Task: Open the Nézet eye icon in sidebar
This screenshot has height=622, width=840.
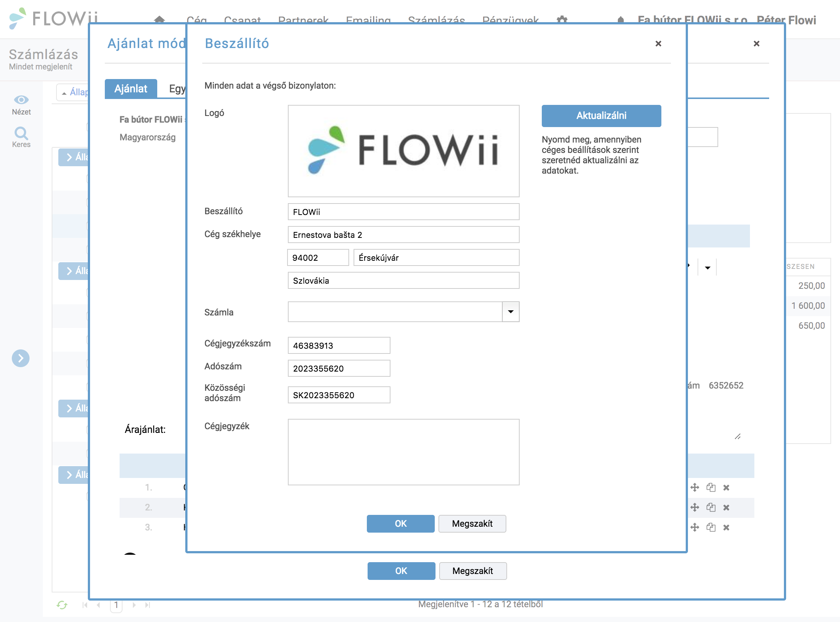Action: [21, 100]
